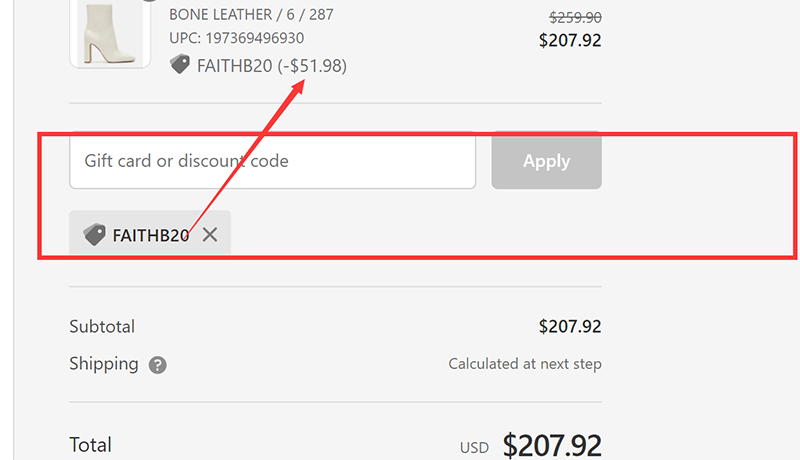Click the USD currency label
Image resolution: width=800 pixels, height=460 pixels.
(x=474, y=448)
